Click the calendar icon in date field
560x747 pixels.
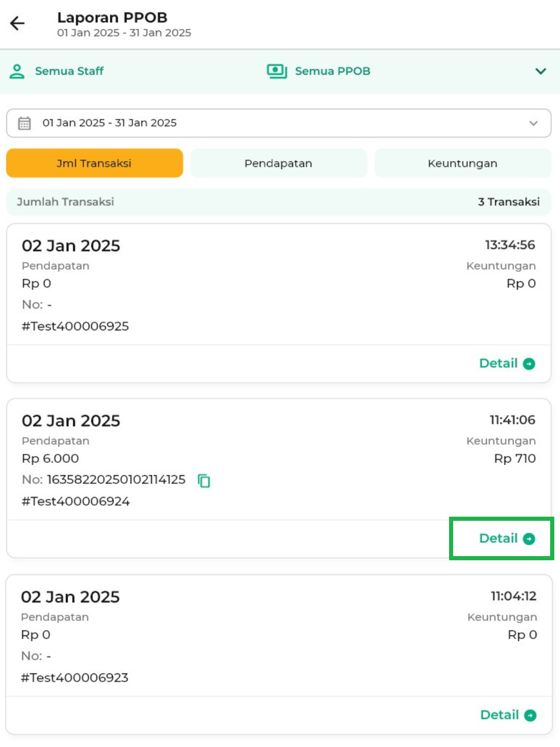coord(24,123)
